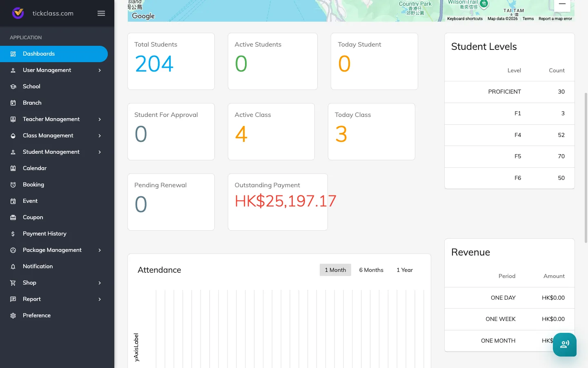This screenshot has width=588, height=368.
Task: Open the Terms map link
Action: (x=528, y=19)
